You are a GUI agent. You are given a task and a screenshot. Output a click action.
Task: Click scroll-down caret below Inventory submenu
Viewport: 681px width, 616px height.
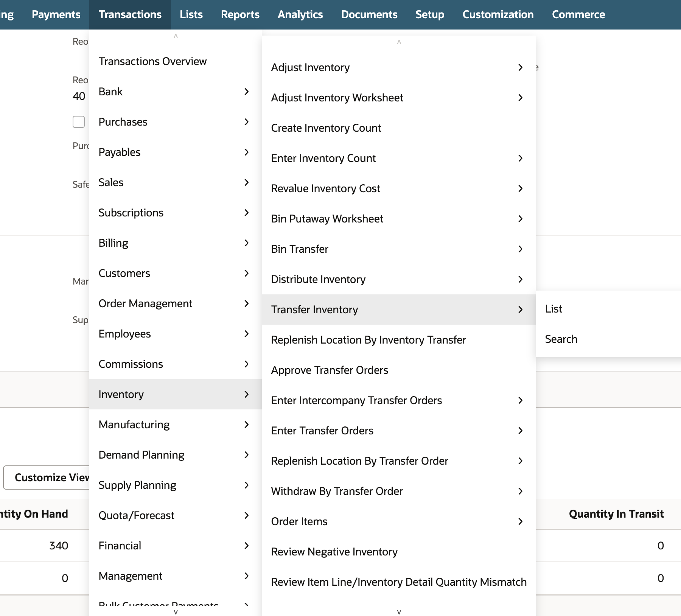click(x=399, y=612)
